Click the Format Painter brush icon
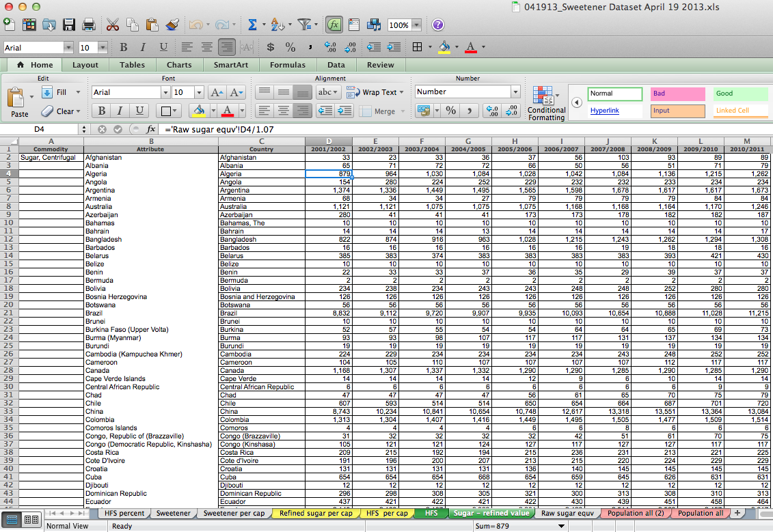 tap(172, 24)
